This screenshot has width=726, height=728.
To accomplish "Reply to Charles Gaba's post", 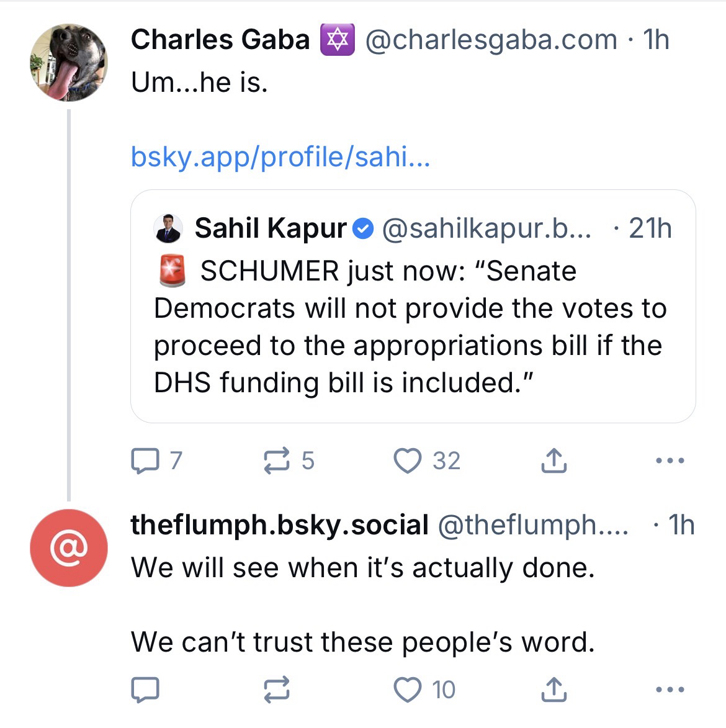I will [x=145, y=461].
